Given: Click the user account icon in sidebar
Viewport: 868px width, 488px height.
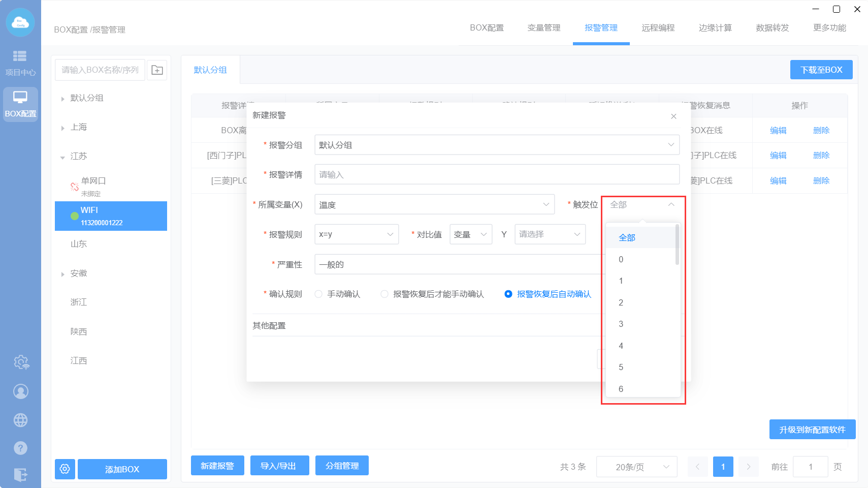Looking at the screenshot, I should click(x=21, y=391).
